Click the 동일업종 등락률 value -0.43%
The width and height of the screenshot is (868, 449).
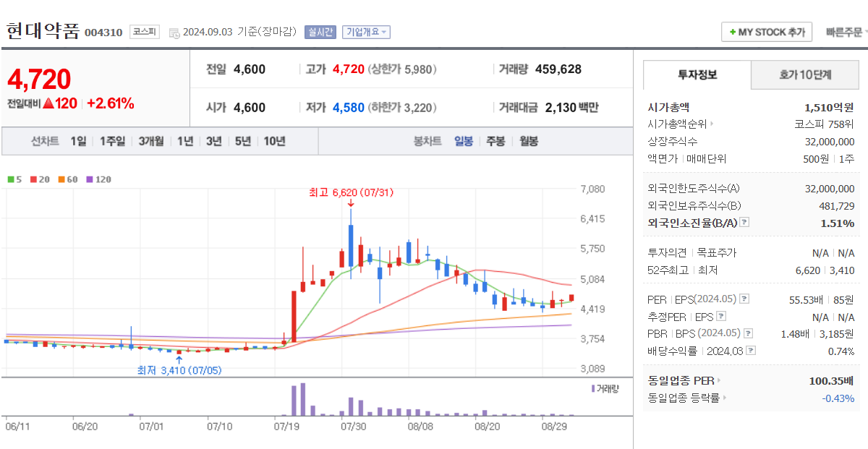[x=838, y=398]
